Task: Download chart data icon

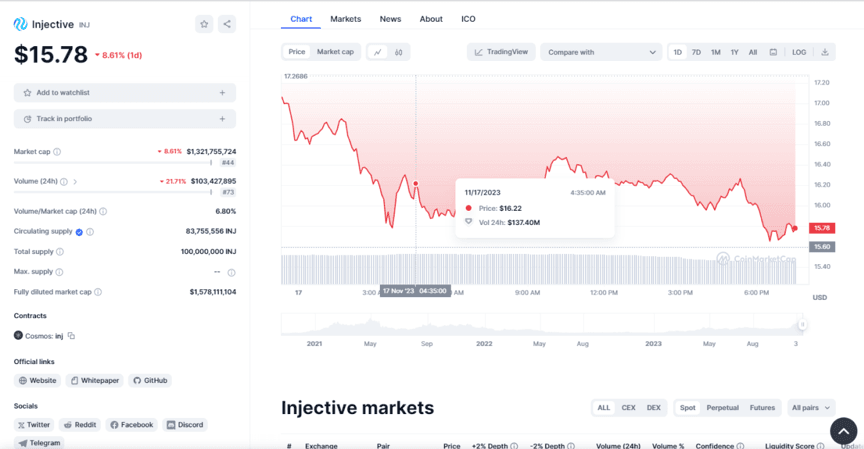Action: (x=825, y=52)
